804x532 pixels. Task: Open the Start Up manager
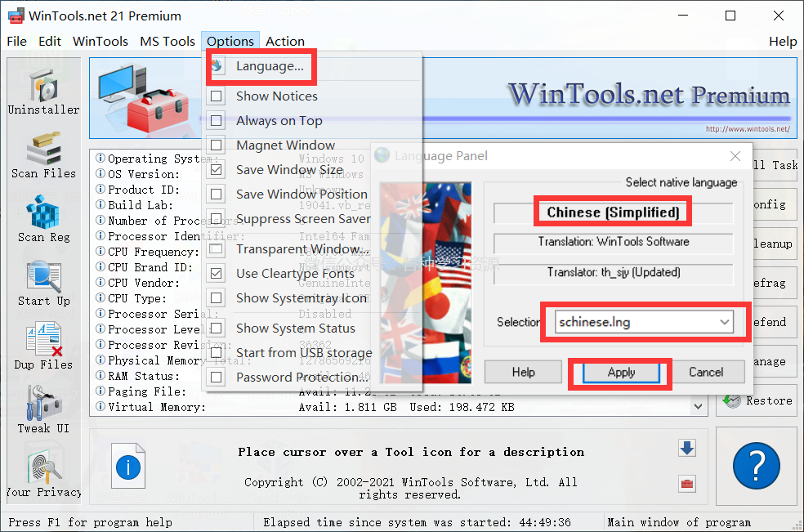[43, 282]
